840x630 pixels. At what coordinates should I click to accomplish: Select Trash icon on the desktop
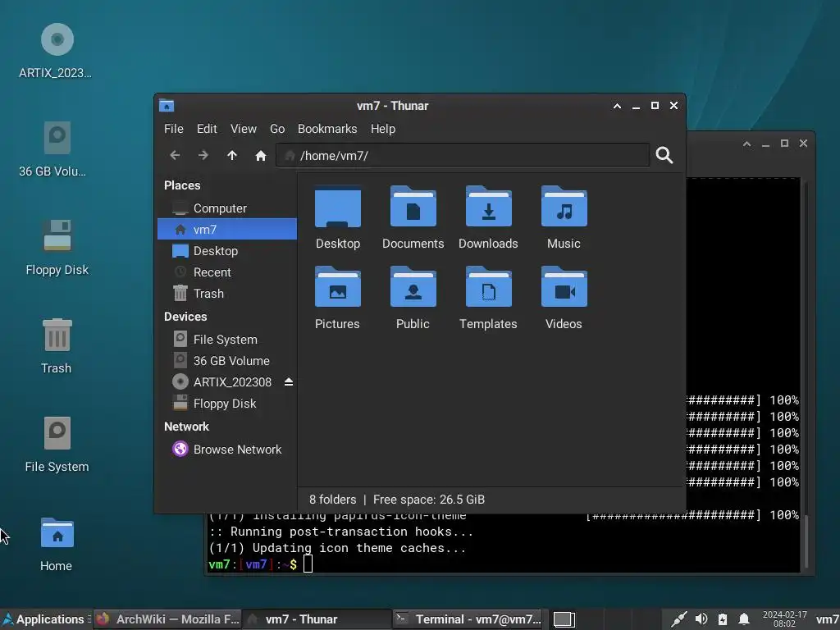tap(57, 346)
